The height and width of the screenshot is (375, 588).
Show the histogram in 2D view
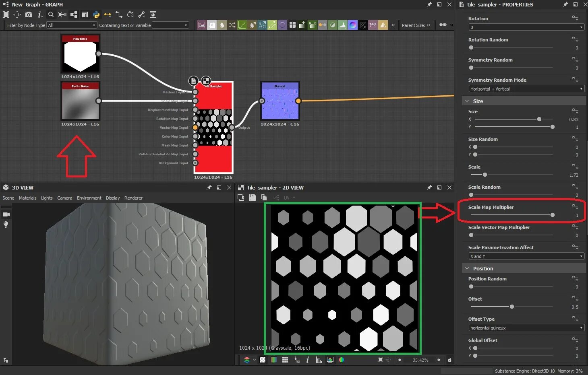tap(319, 360)
